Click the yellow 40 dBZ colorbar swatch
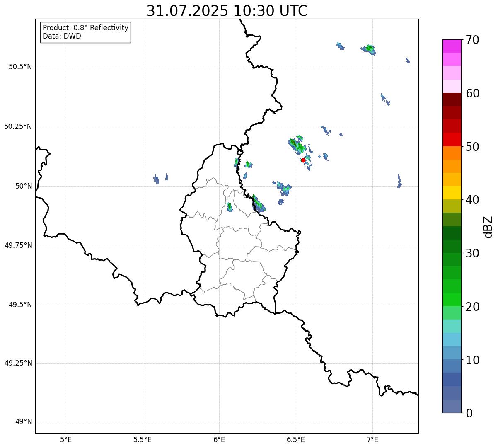This screenshot has height=448, width=498. [x=452, y=193]
